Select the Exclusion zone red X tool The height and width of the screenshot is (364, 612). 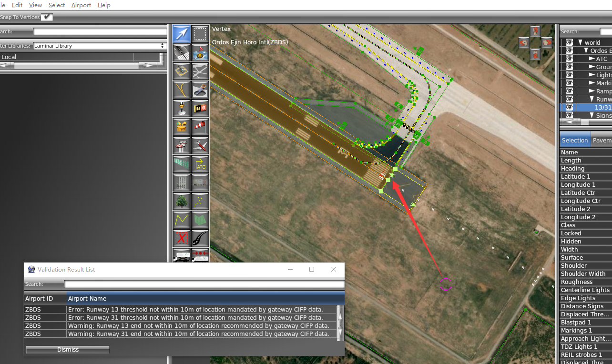point(181,238)
